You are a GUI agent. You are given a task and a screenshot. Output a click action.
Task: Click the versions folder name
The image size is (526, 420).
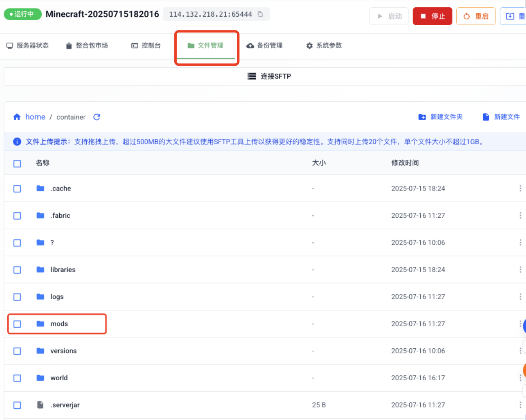[64, 351]
